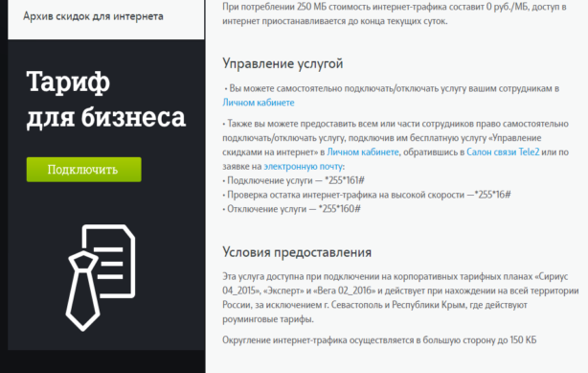Click the Проверка остатка интернет-трафика line
The height and width of the screenshot is (373, 588).
tap(367, 195)
